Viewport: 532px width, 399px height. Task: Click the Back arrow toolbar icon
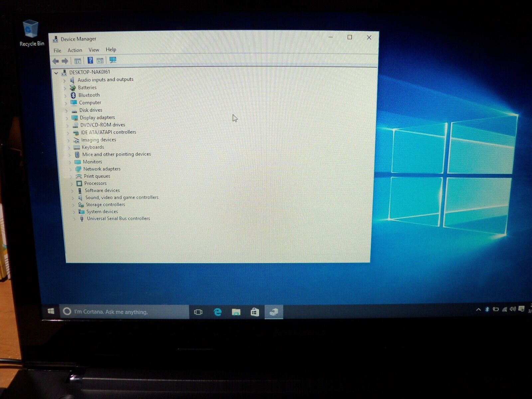click(56, 61)
